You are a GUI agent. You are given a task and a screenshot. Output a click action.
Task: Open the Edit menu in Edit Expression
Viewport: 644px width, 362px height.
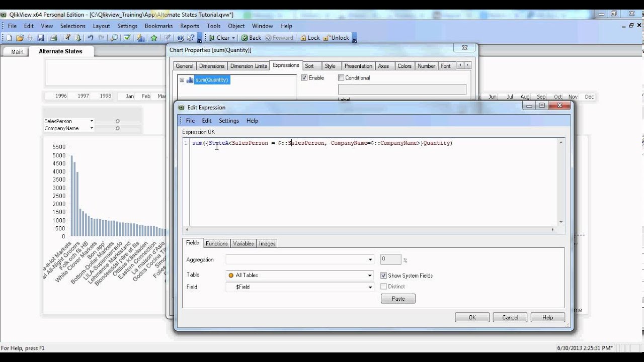[207, 121]
